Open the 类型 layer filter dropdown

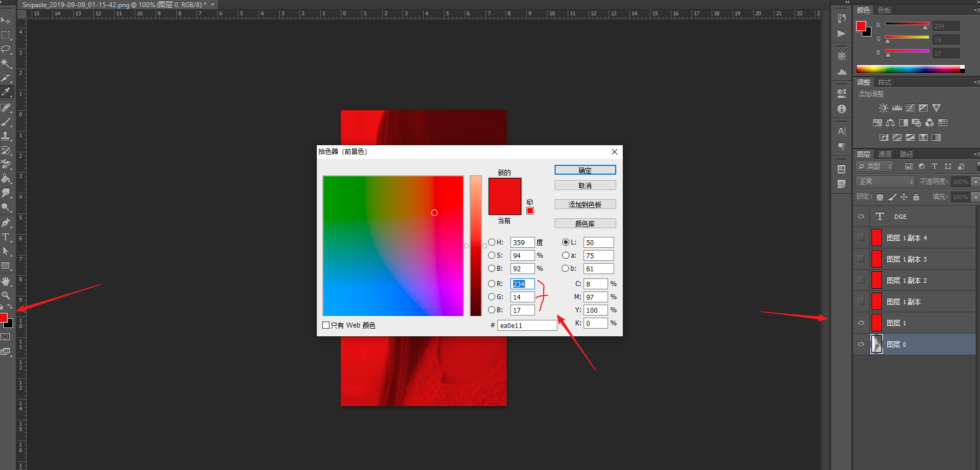875,166
